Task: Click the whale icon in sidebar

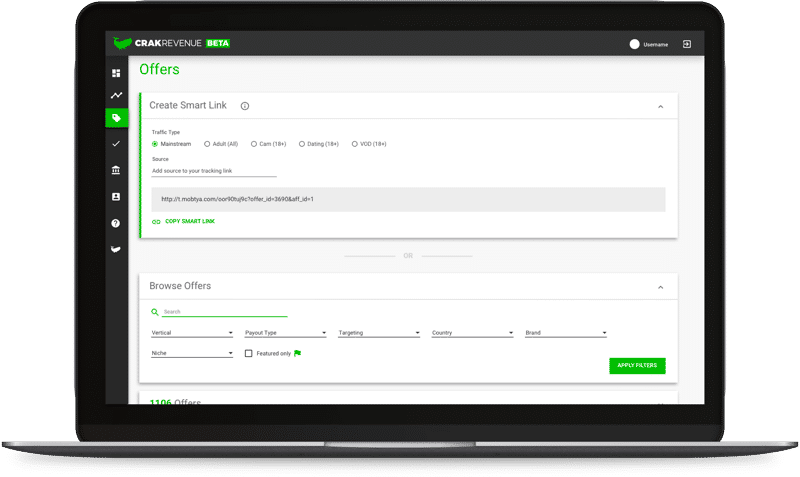Action: click(116, 249)
